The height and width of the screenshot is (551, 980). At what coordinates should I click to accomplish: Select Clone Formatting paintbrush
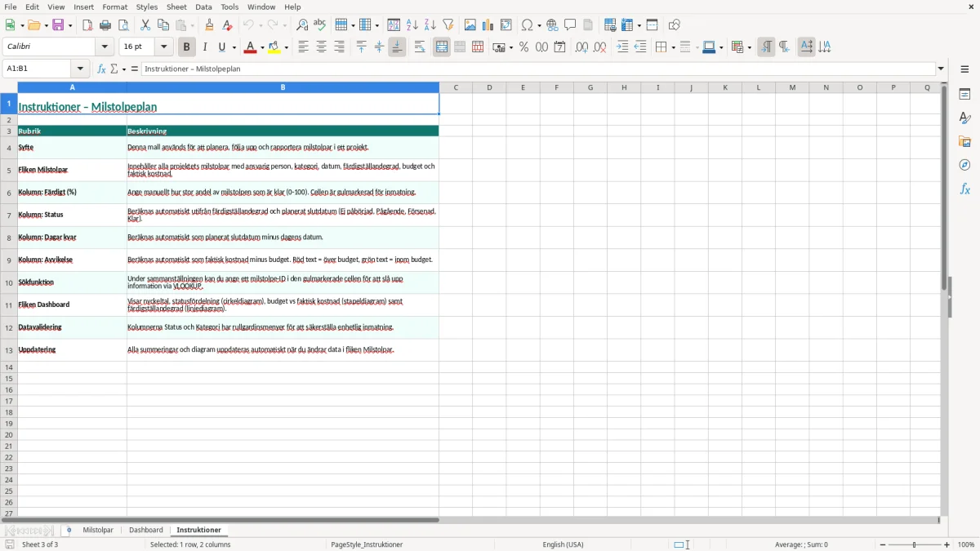coord(209,25)
